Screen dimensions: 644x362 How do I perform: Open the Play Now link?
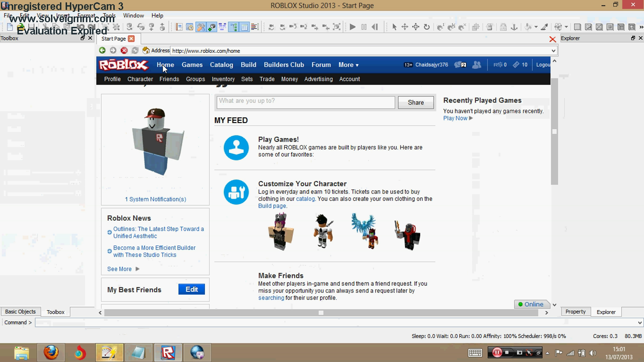455,118
